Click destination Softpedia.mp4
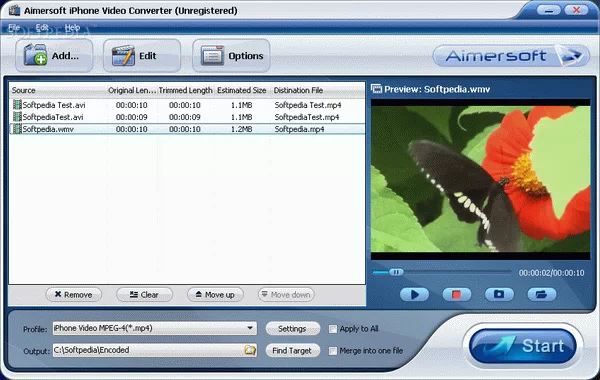 (x=299, y=129)
